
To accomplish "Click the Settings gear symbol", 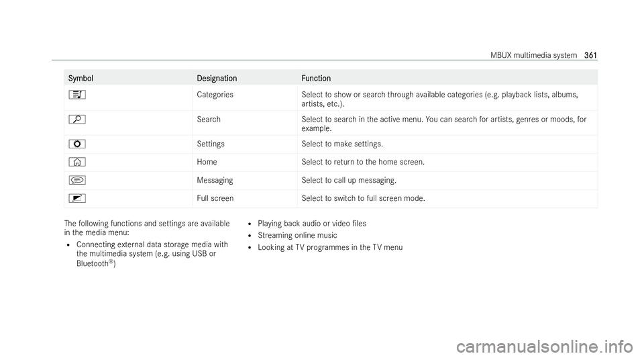I will (77, 144).
